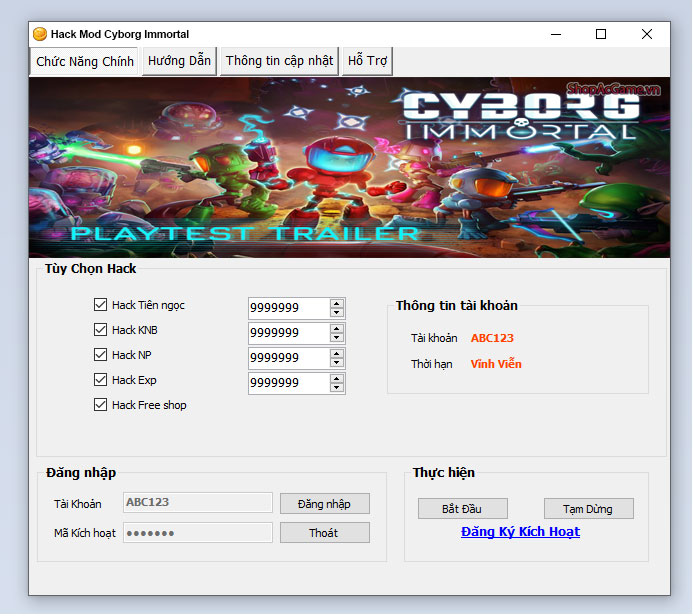Decrease the Hack Tiên ngọc value with down arrow
Image resolution: width=693 pixels, height=616 pixels.
click(x=337, y=312)
